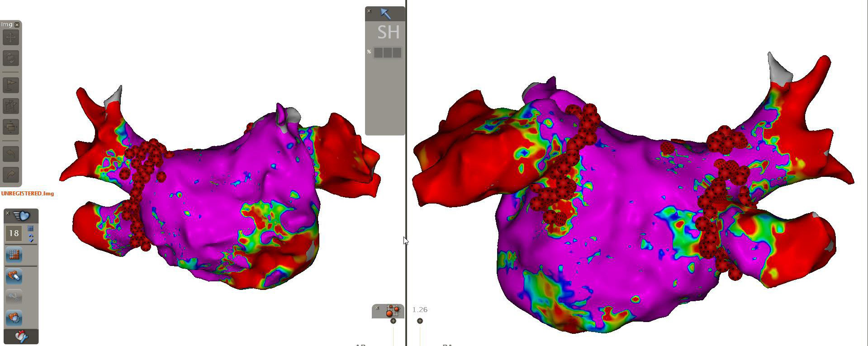The height and width of the screenshot is (346, 868).
Task: Increase the value with the up arrow
Action: (x=31, y=236)
